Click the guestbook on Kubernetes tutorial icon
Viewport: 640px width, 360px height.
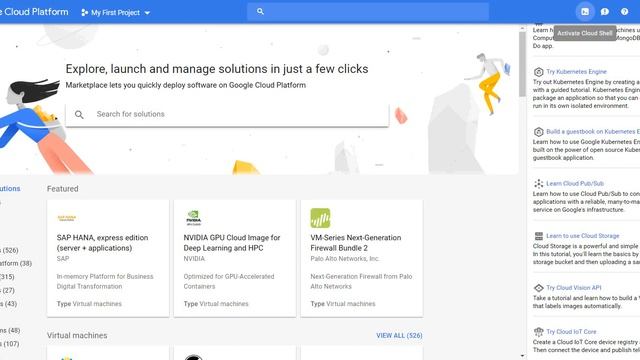(538, 132)
